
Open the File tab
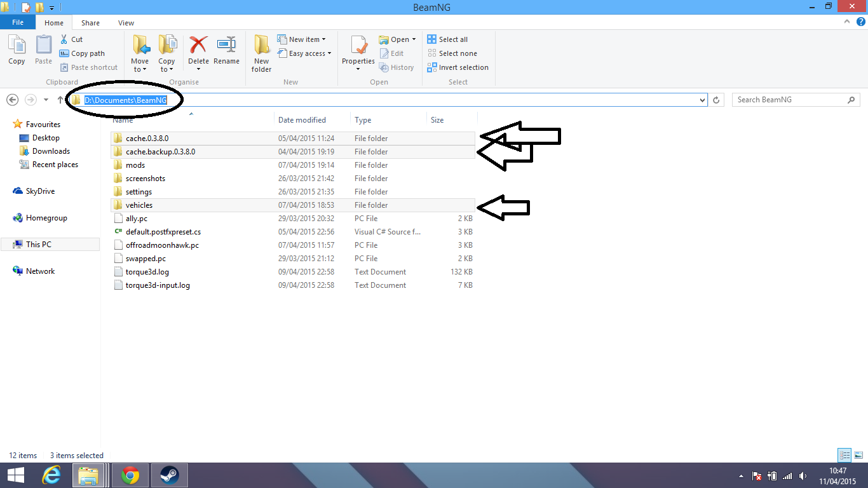tap(18, 22)
